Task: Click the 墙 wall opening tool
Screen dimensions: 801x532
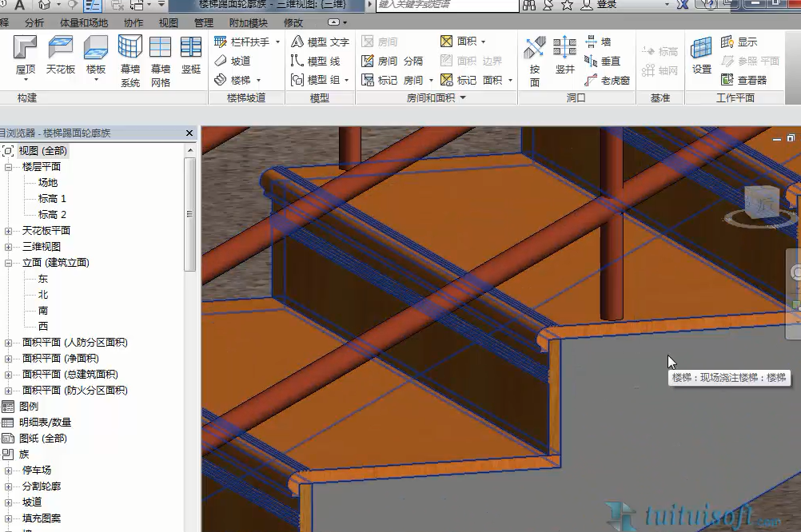Action: click(598, 42)
